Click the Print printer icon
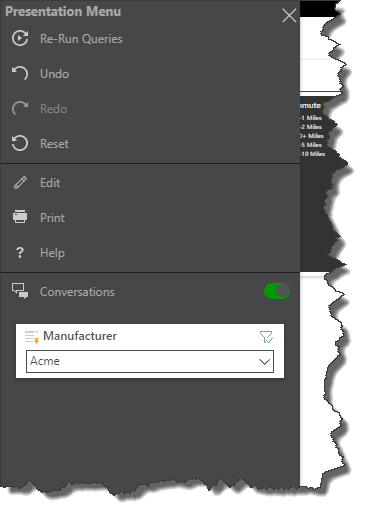Viewport: 369px width, 520px height. (x=20, y=217)
